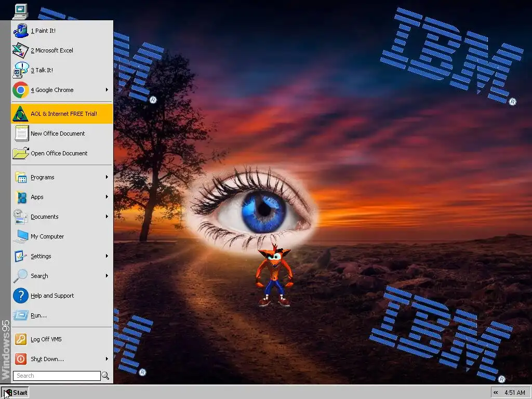This screenshot has width=532, height=399.
Task: Choose AOL & Internet FREE Trial!
Action: [62, 114]
